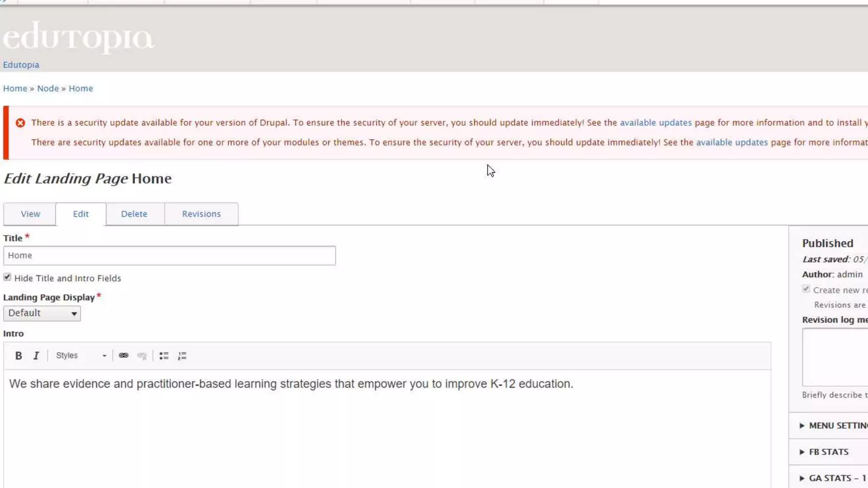Viewport: 868px width, 488px height.
Task: Uncheck Hide Title and Intro Fields
Action: [7, 277]
